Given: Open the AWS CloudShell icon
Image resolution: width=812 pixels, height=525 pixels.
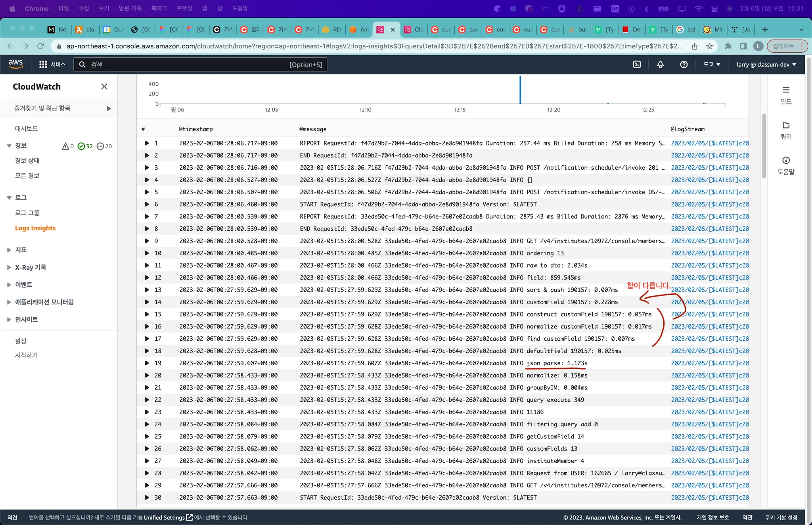Looking at the screenshot, I should click(637, 65).
